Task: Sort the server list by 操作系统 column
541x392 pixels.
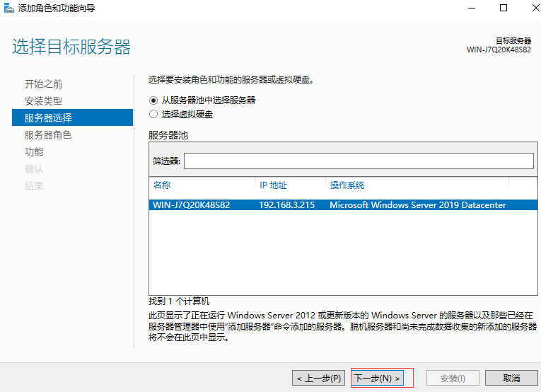Action: [347, 185]
